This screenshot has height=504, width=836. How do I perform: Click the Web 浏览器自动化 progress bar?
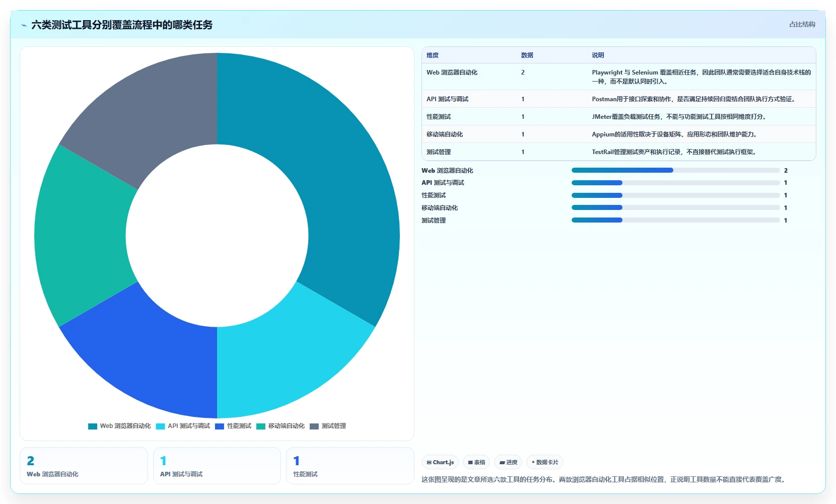tap(676, 170)
